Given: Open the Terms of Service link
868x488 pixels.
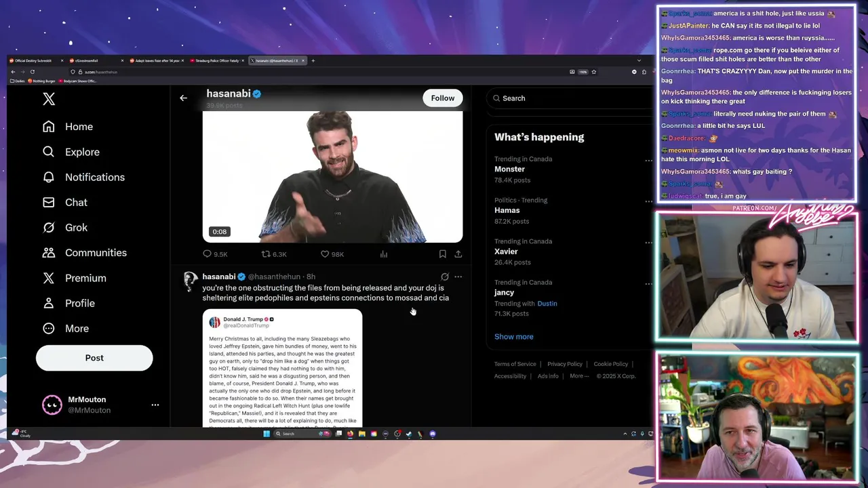Looking at the screenshot, I should tap(515, 364).
